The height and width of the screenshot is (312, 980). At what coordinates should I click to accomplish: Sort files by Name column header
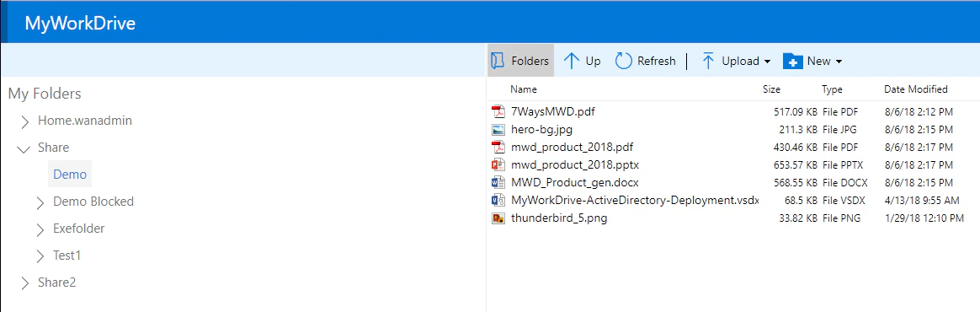523,89
